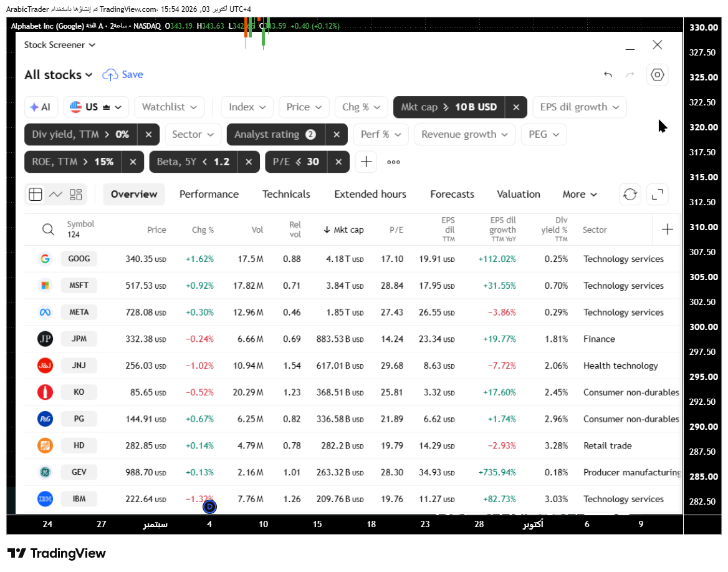Remove the Mkt cap filter

click(x=516, y=107)
